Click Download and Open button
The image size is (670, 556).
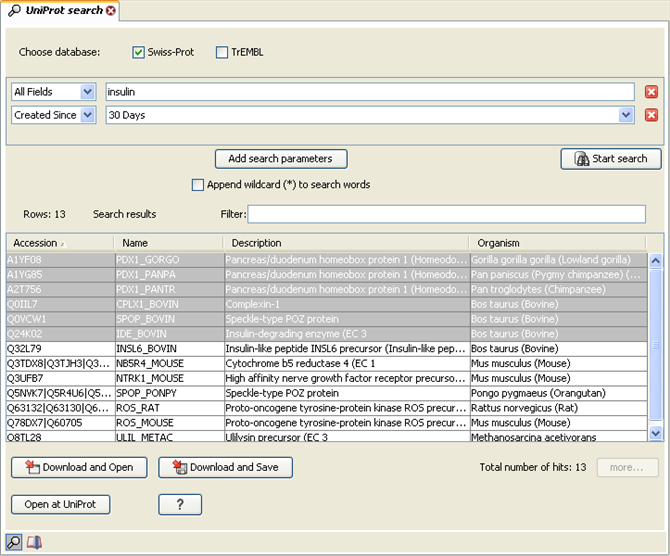pos(79,468)
